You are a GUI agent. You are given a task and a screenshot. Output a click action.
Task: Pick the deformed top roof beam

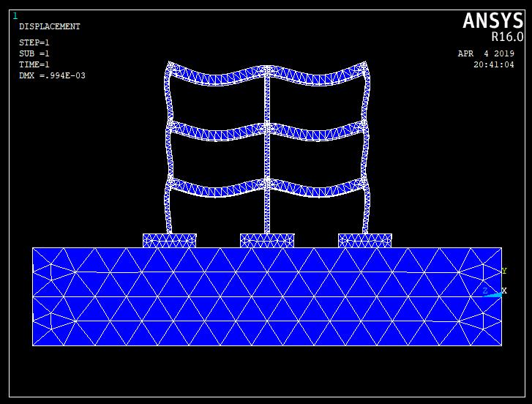[x=267, y=73]
